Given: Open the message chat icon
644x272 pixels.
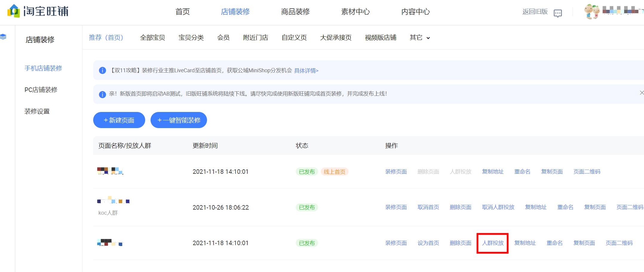Looking at the screenshot, I should tap(558, 13).
